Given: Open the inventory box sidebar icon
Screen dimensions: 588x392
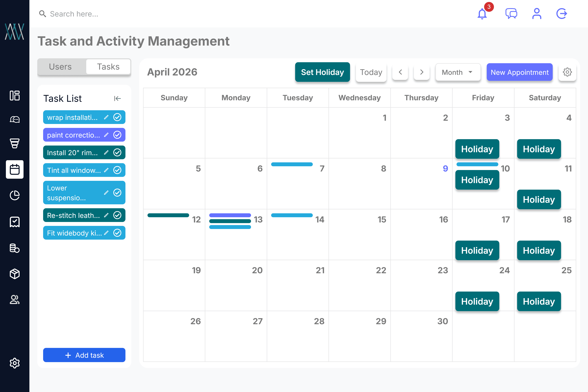Looking at the screenshot, I should point(15,274).
